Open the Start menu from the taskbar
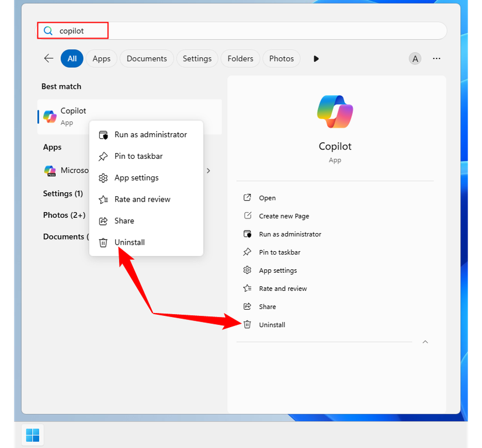The image size is (482, 448). coord(32,435)
